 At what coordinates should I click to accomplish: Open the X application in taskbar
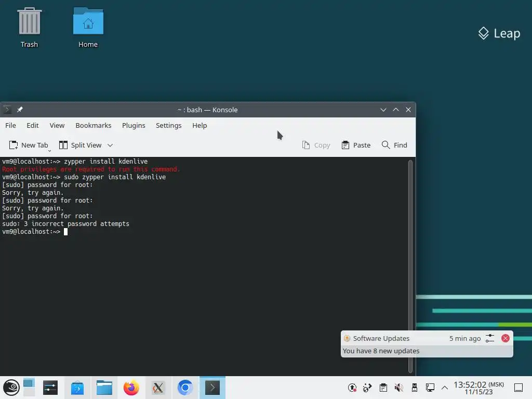click(158, 388)
